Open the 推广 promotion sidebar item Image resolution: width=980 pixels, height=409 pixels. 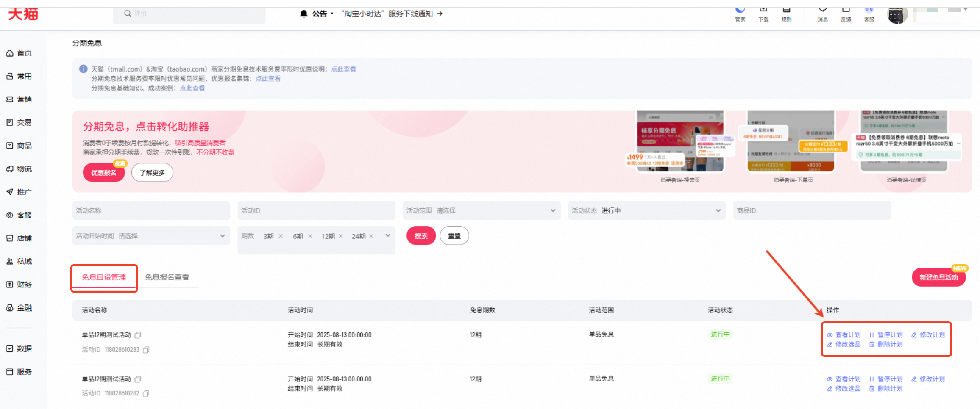click(x=19, y=192)
